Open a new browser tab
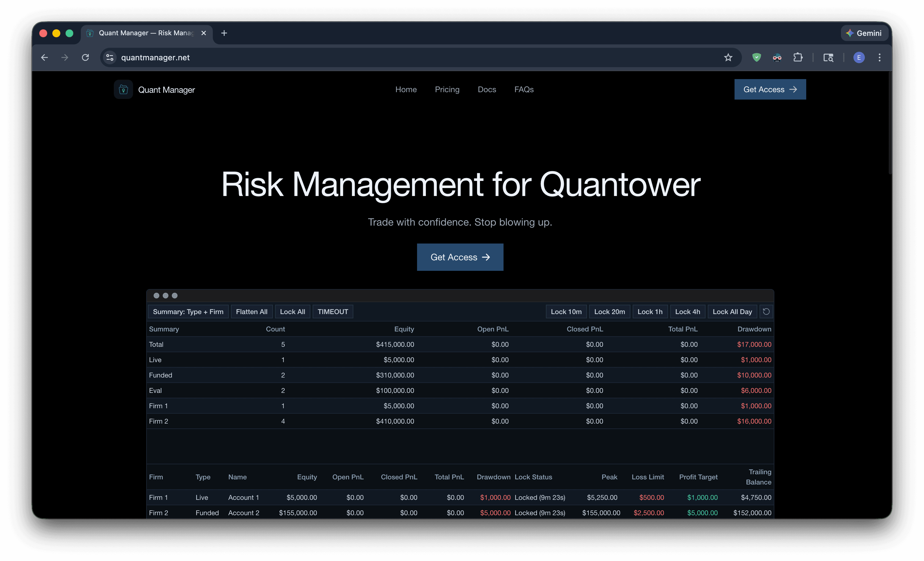924x561 pixels. tap(224, 33)
